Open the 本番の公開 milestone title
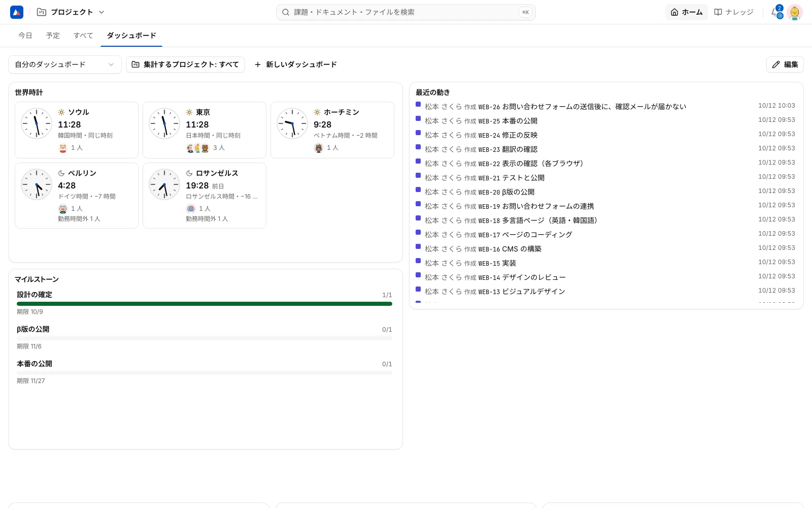The width and height of the screenshot is (812, 508). click(35, 364)
